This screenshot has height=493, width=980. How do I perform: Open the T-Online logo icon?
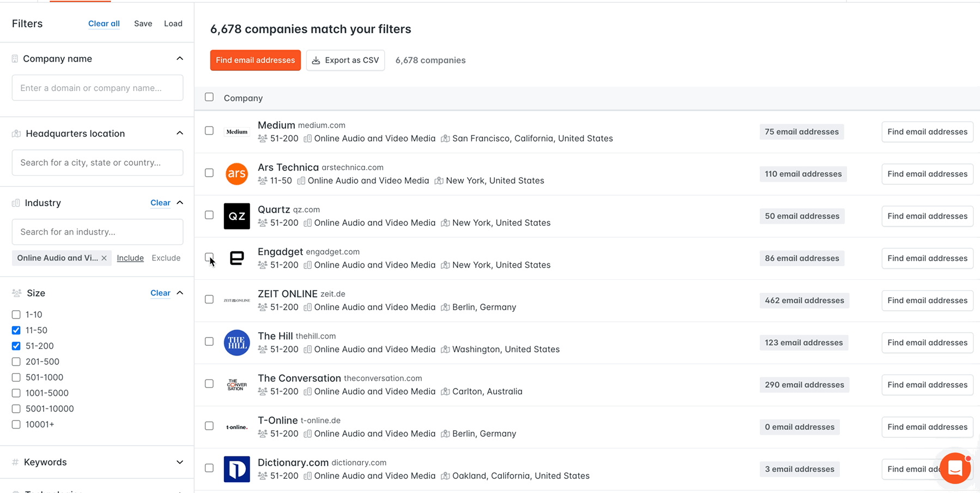(x=237, y=427)
